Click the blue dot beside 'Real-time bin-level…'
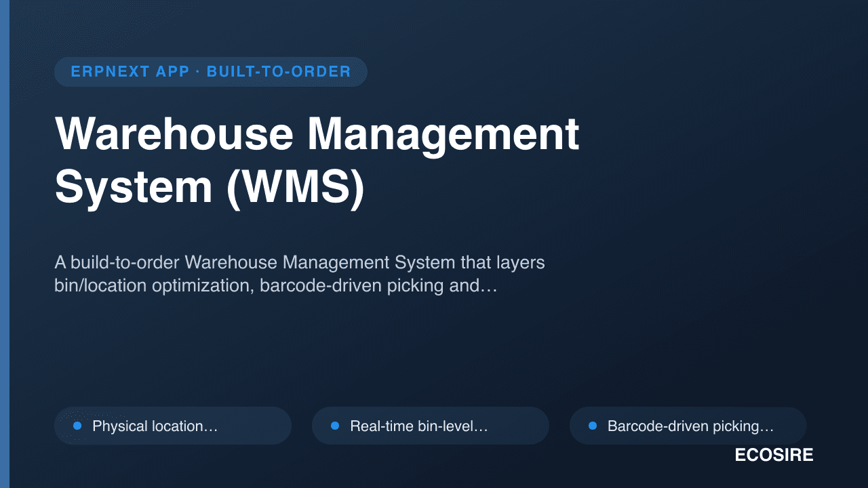 pyautogui.click(x=335, y=426)
